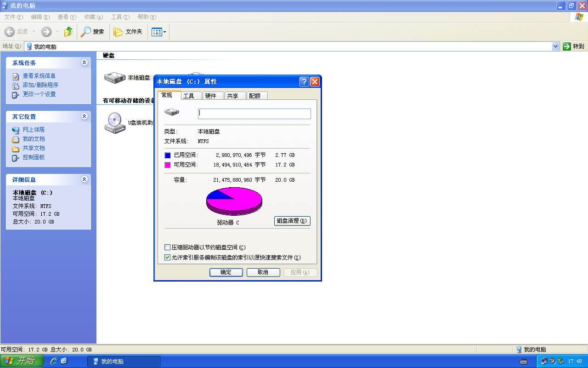Select the 常规 tab

pos(169,95)
